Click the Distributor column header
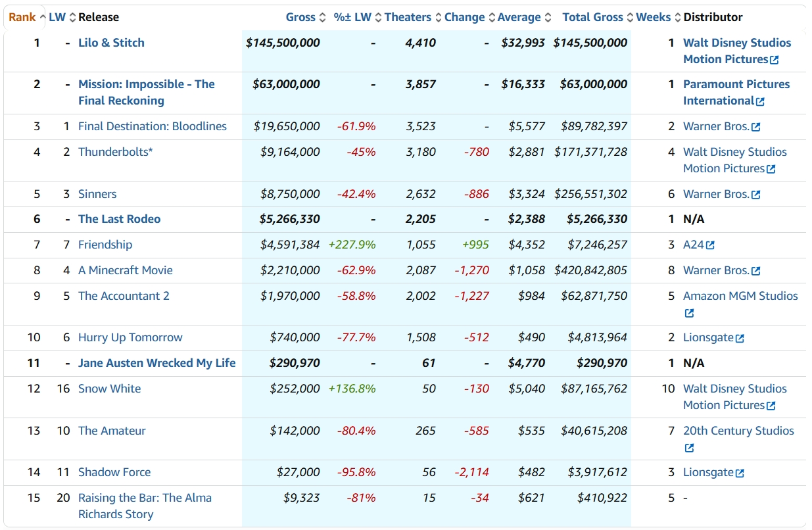812x530 pixels. tap(713, 17)
